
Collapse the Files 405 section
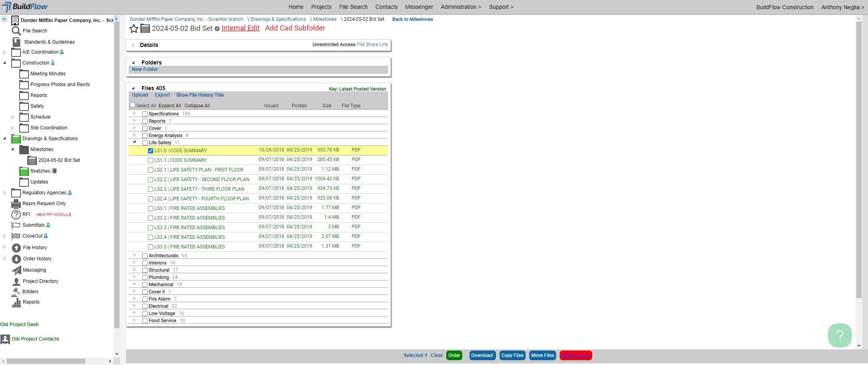[133, 89]
